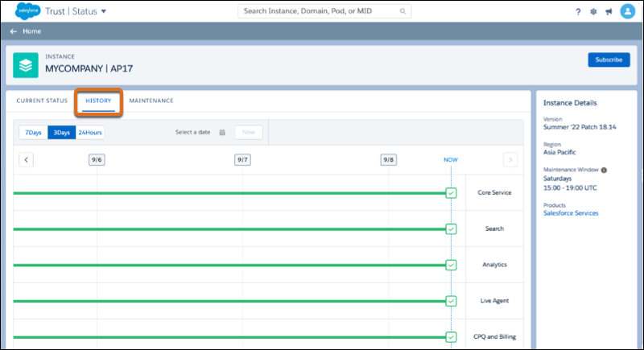Click the back arrow next to Home
The width and height of the screenshot is (644, 350).
pyautogui.click(x=13, y=31)
